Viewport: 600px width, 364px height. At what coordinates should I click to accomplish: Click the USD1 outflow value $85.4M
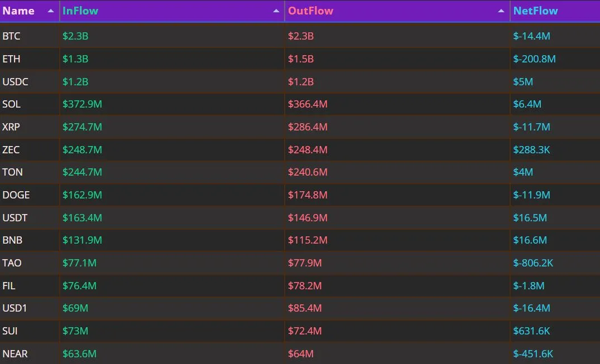click(x=305, y=308)
